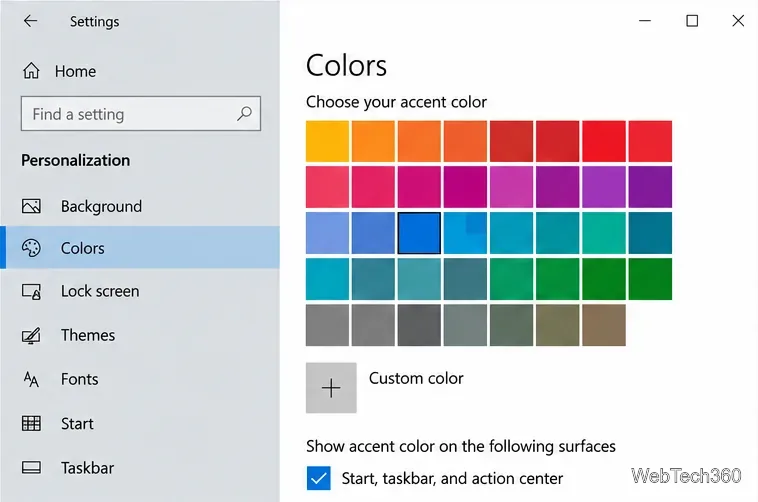Click the Taskbar icon in sidebar
The height and width of the screenshot is (502, 758).
pos(31,467)
